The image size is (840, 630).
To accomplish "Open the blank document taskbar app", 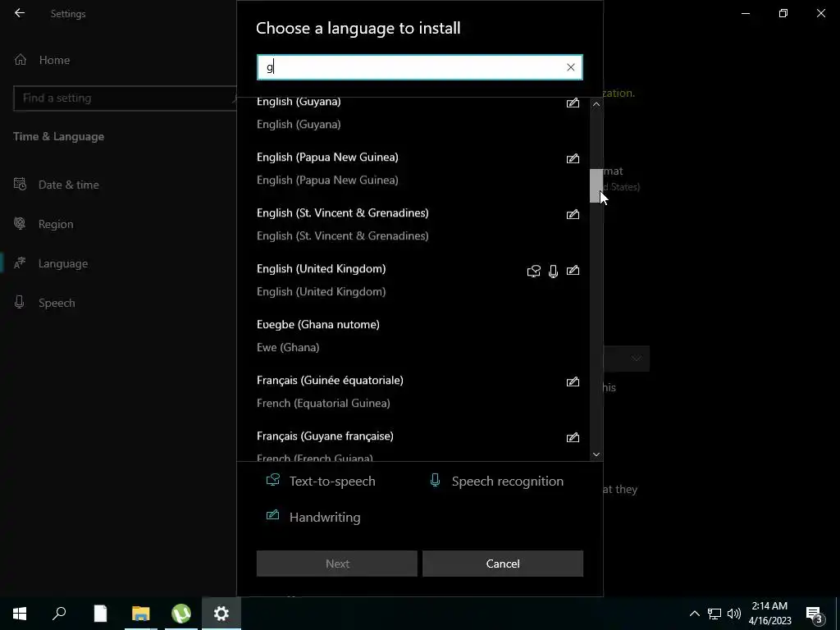I will click(x=100, y=614).
